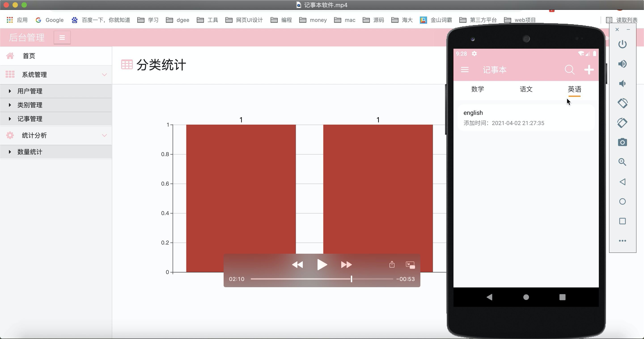Screen dimensions: 644x339
Task: Click emulator toolbar back triangle
Action: (622, 182)
